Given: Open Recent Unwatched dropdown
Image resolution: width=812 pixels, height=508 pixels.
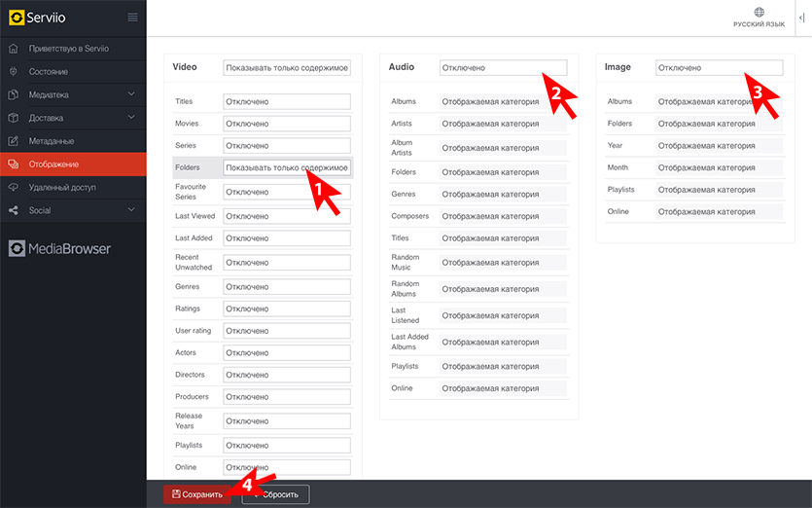Looking at the screenshot, I should 287,263.
